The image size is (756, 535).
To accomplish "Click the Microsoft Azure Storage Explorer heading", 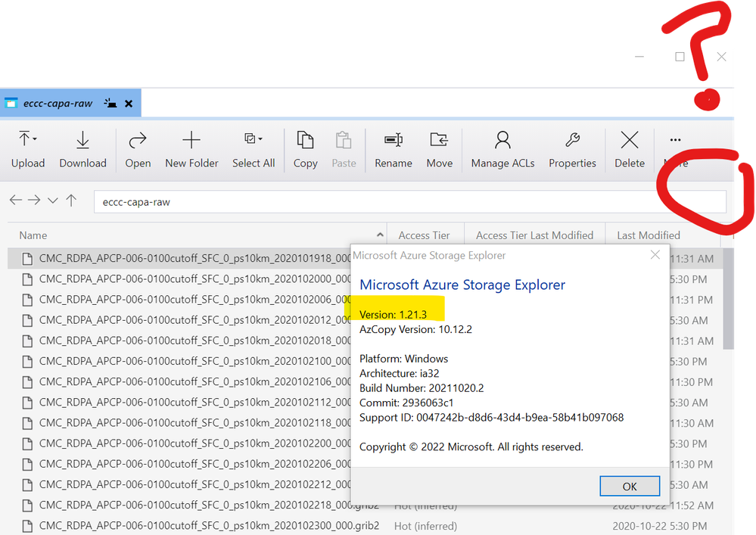I will click(462, 285).
